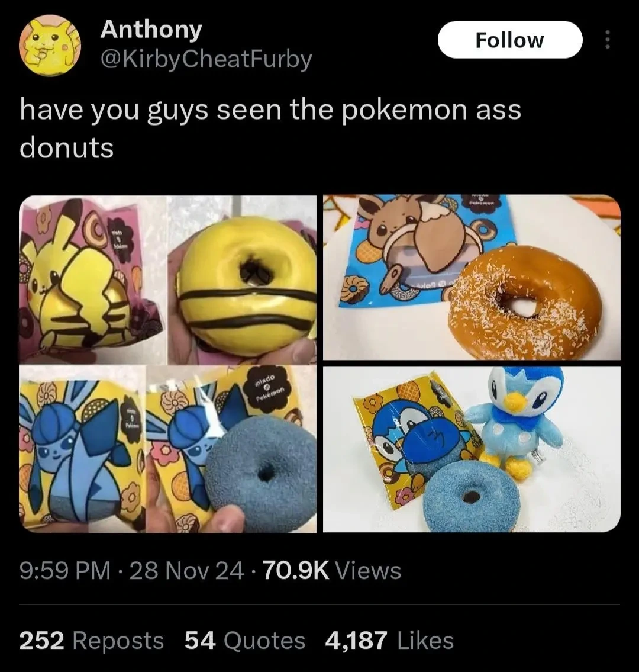This screenshot has width=639, height=672.
Task: Select the tweet text about pokemon donuts
Action: (270, 128)
